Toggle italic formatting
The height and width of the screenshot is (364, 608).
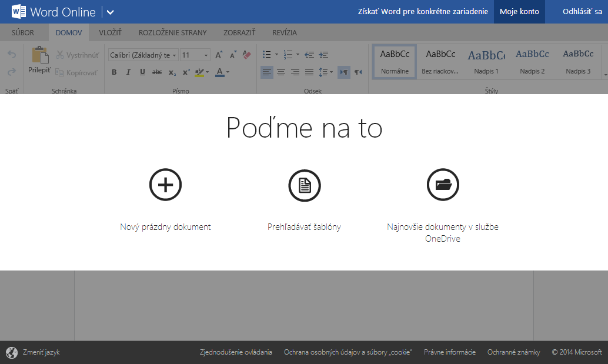128,72
